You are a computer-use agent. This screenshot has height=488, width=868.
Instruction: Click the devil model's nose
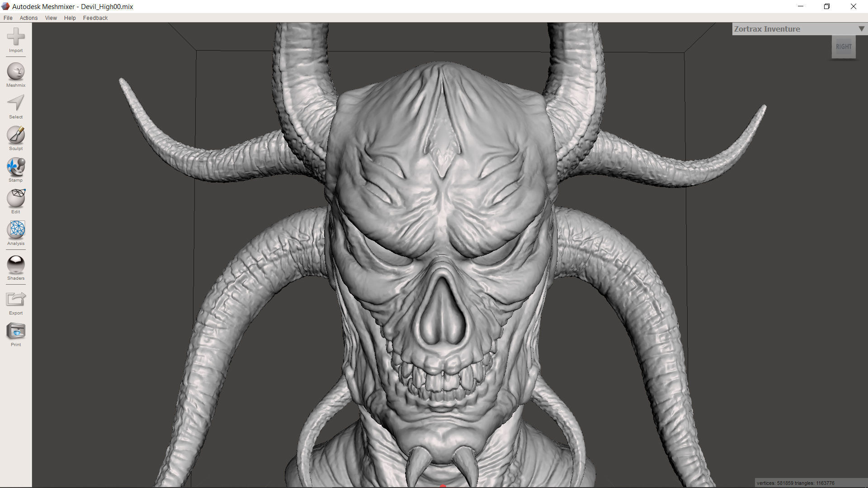coord(442,312)
